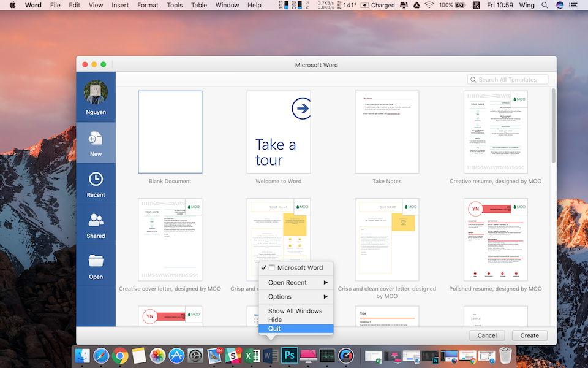Select the Welcome to Word tour template
The width and height of the screenshot is (588, 368).
tap(278, 132)
